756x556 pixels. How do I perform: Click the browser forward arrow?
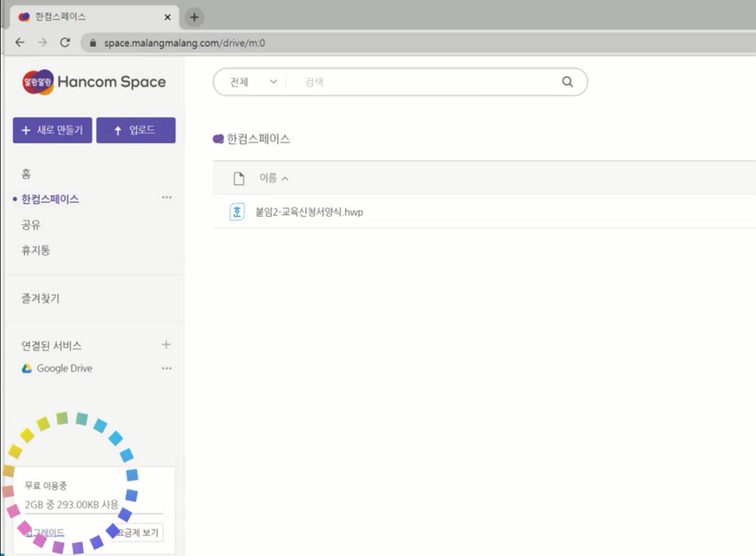[42, 43]
